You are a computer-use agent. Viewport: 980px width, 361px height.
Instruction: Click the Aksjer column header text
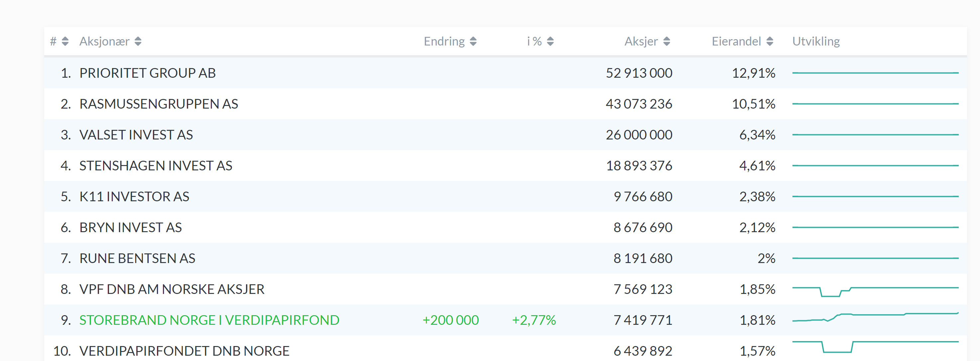pyautogui.click(x=641, y=41)
